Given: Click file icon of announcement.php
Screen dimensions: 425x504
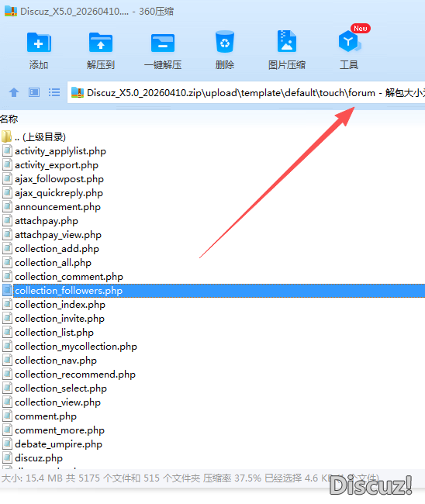Looking at the screenshot, I should click(8, 207).
